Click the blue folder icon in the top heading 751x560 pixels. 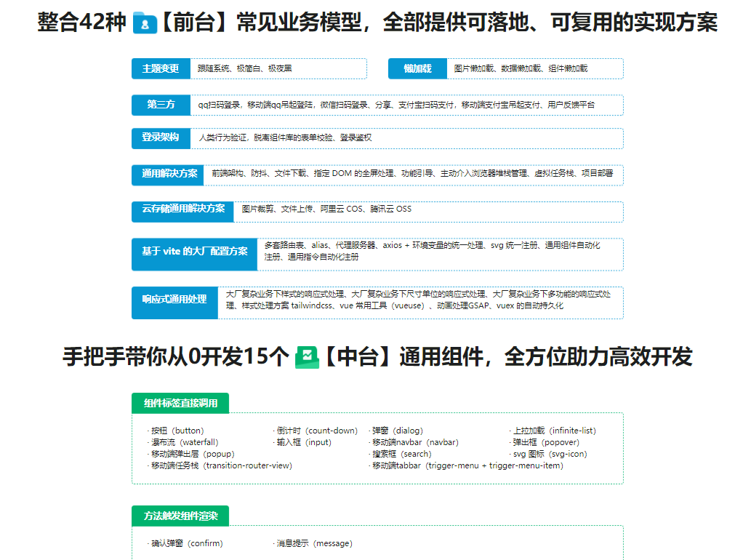pyautogui.click(x=145, y=25)
